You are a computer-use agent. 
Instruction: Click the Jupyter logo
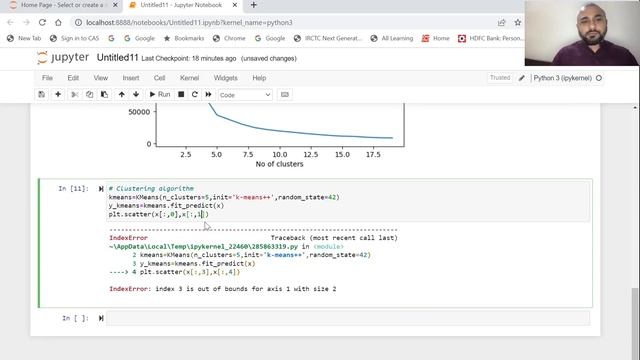pos(62,58)
